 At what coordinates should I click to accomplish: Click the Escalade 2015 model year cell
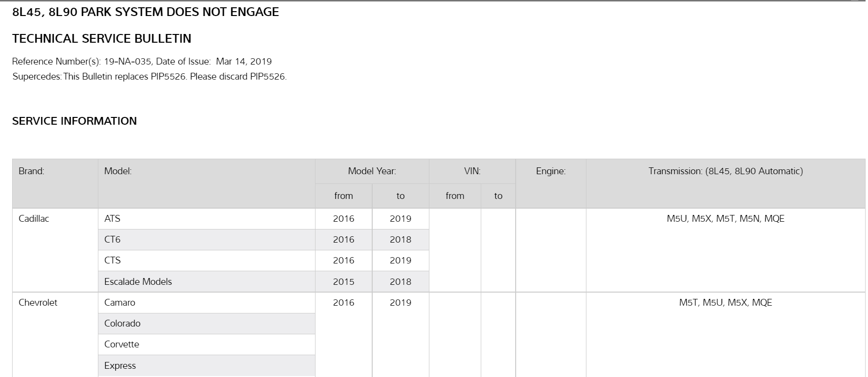coord(344,282)
